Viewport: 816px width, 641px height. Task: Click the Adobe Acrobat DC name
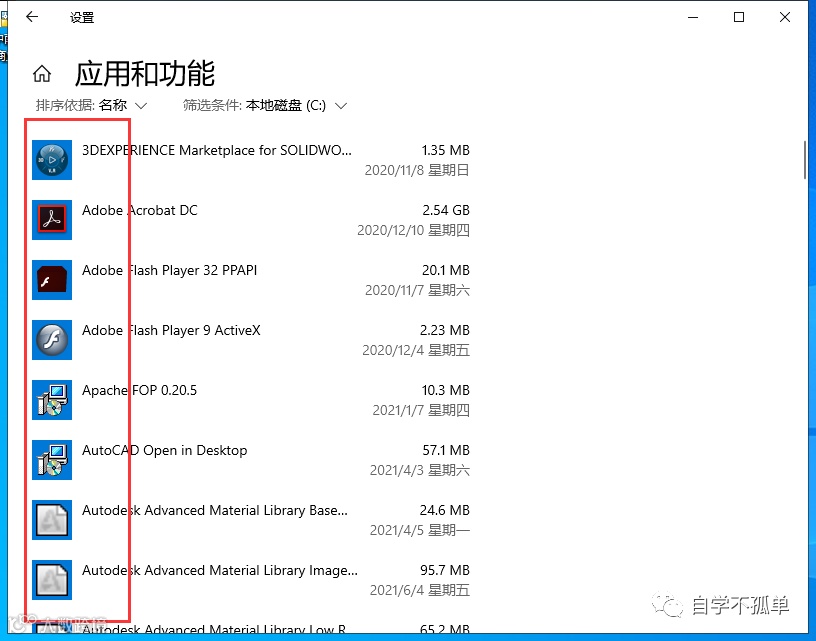(140, 210)
